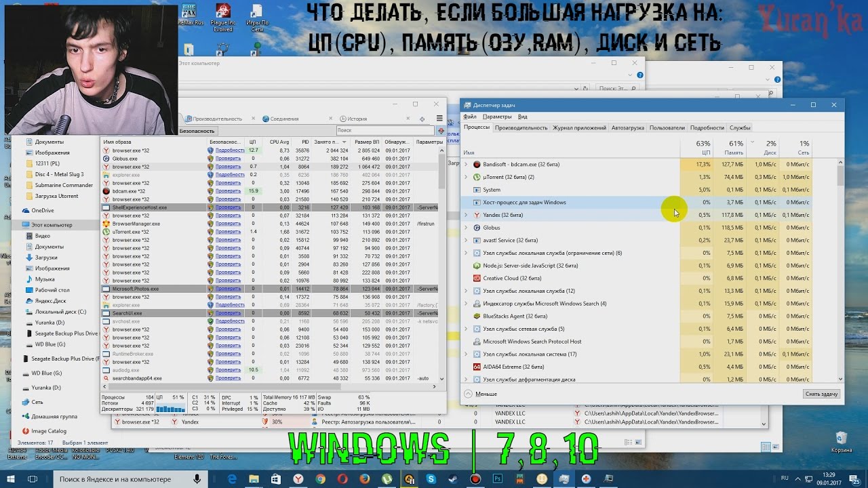Expand Узел службы: локальная система (17)
The height and width of the screenshot is (488, 868).
click(465, 354)
